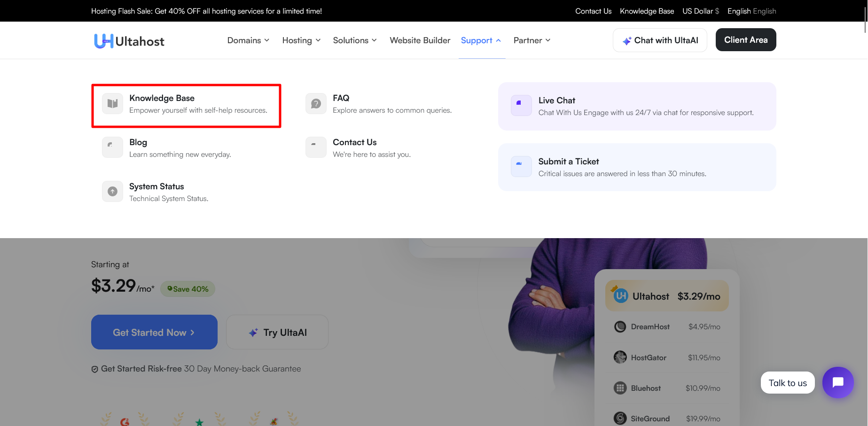Image resolution: width=868 pixels, height=426 pixels.
Task: Click DreamHost $4.95/mo price row
Action: pyautogui.click(x=667, y=326)
